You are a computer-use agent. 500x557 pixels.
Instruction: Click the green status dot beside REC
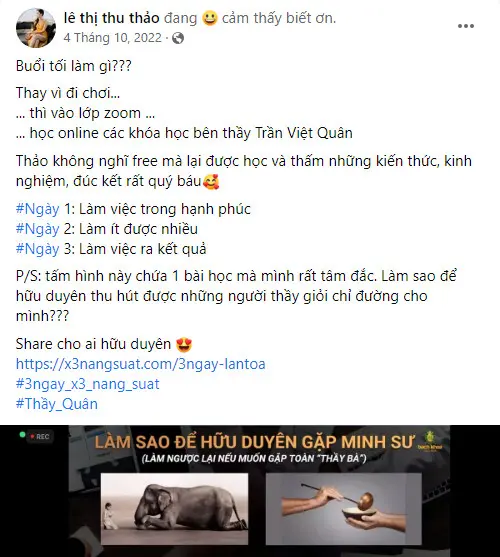(x=22, y=435)
